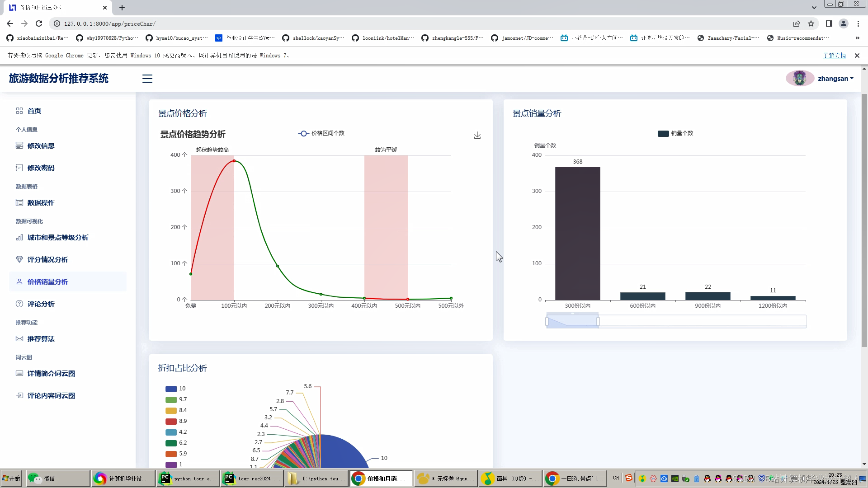Viewport: 868px width, 488px height.
Task: Click the share page icon in address bar
Action: [797, 23]
